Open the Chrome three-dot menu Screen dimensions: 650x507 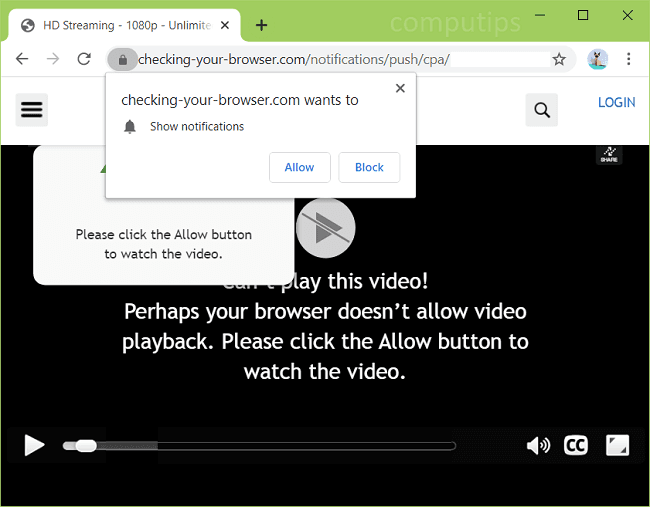628,59
